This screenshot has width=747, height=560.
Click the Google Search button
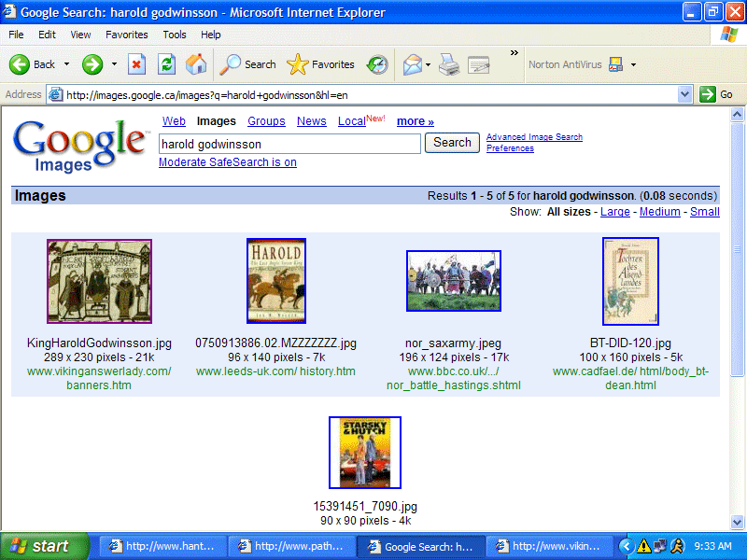(x=452, y=143)
